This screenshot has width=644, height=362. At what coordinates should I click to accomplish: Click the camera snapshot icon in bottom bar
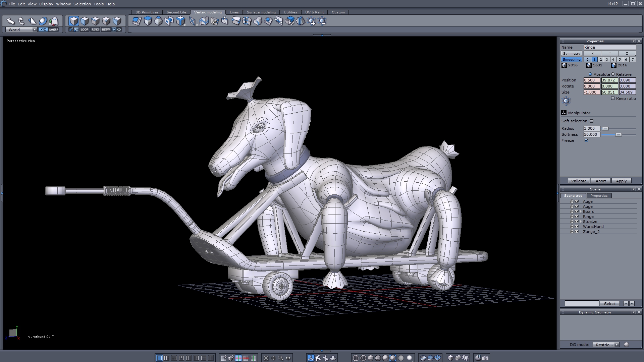[485, 358]
